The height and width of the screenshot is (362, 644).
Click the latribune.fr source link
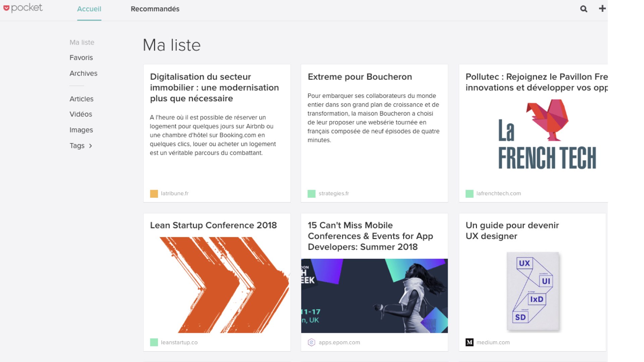(x=175, y=193)
